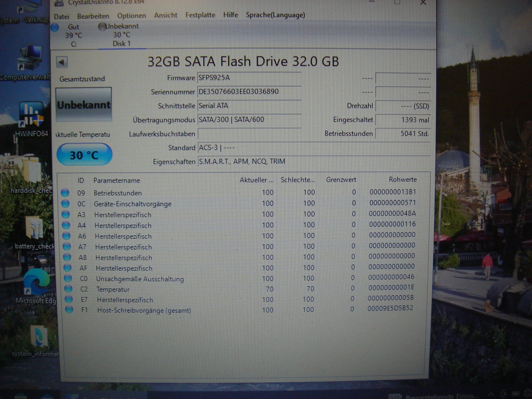Click the gray status dot of Disk 1
Image resolution: width=532 pixels, height=399 pixels.
tap(102, 27)
